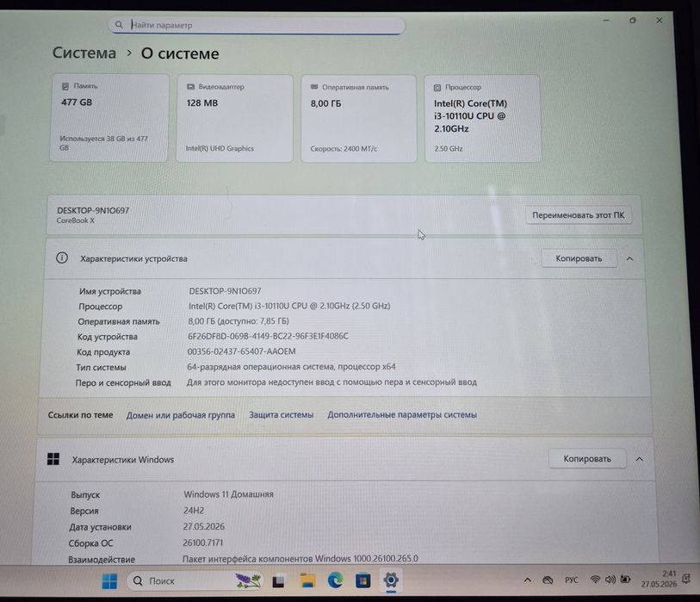Minimize the Settings window

pos(606,21)
